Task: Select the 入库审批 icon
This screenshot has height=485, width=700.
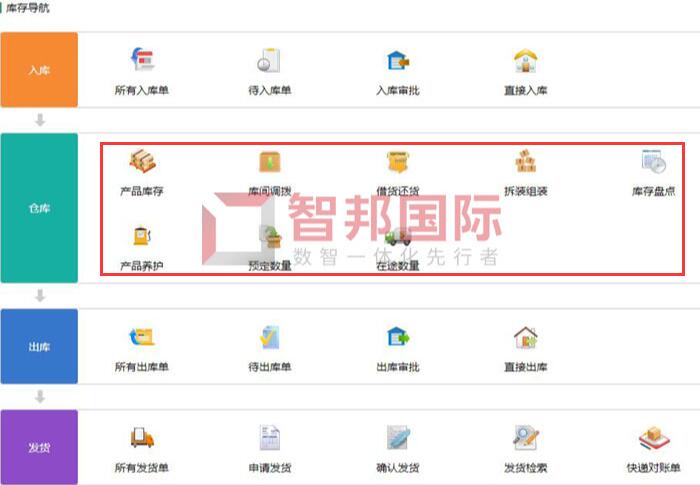Action: point(398,60)
